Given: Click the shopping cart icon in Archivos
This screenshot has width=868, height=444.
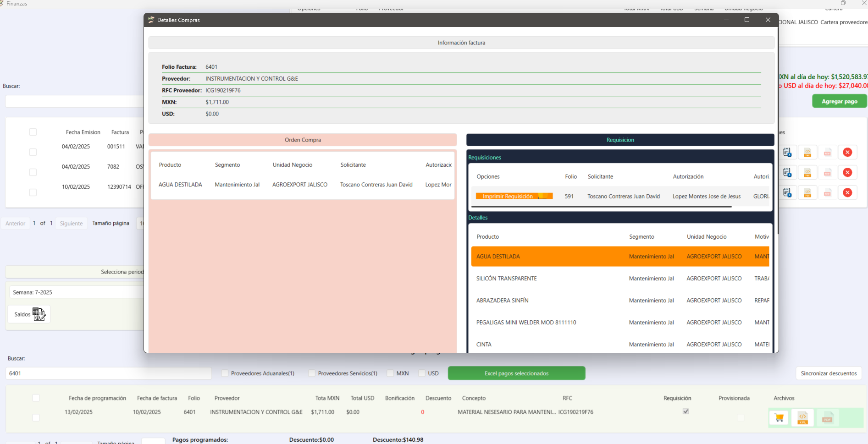Looking at the screenshot, I should pyautogui.click(x=779, y=418).
